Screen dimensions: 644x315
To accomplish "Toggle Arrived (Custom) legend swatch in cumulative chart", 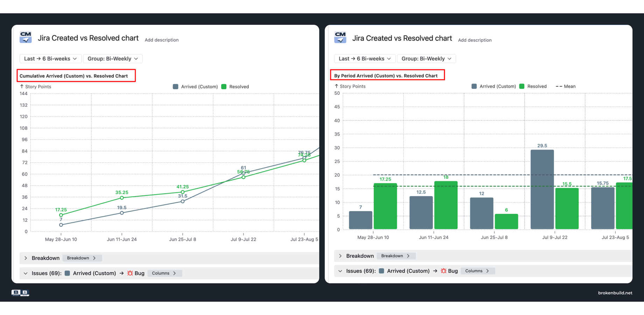I will [x=175, y=87].
